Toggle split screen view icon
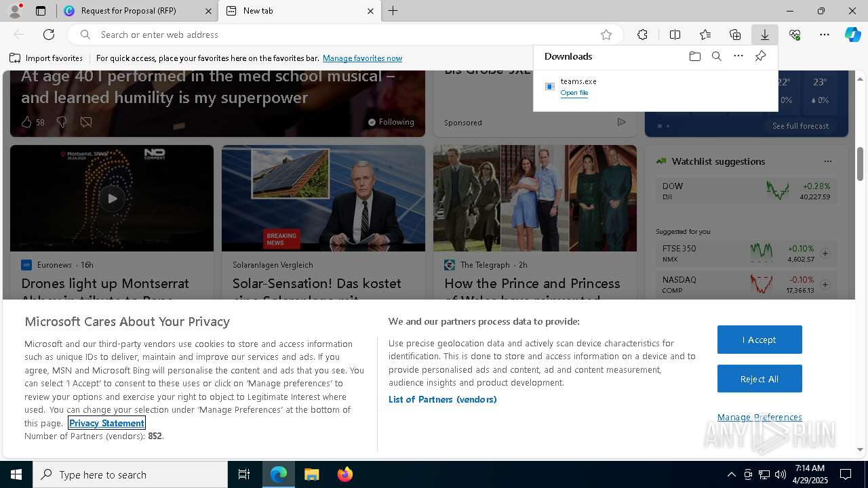Viewport: 868px width, 488px height. coord(675,35)
